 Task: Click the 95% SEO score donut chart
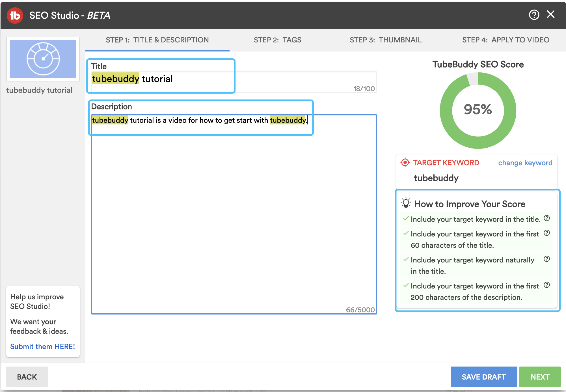tap(478, 110)
